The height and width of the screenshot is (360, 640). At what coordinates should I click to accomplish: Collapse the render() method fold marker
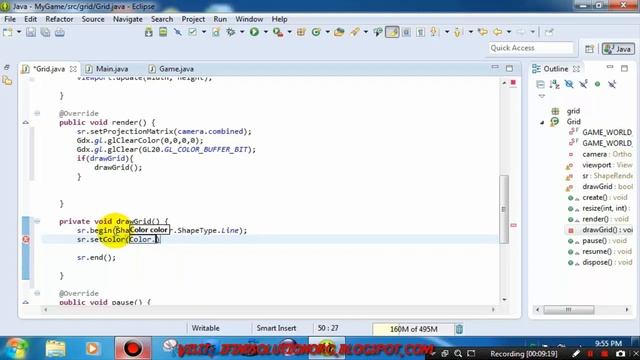[37, 113]
